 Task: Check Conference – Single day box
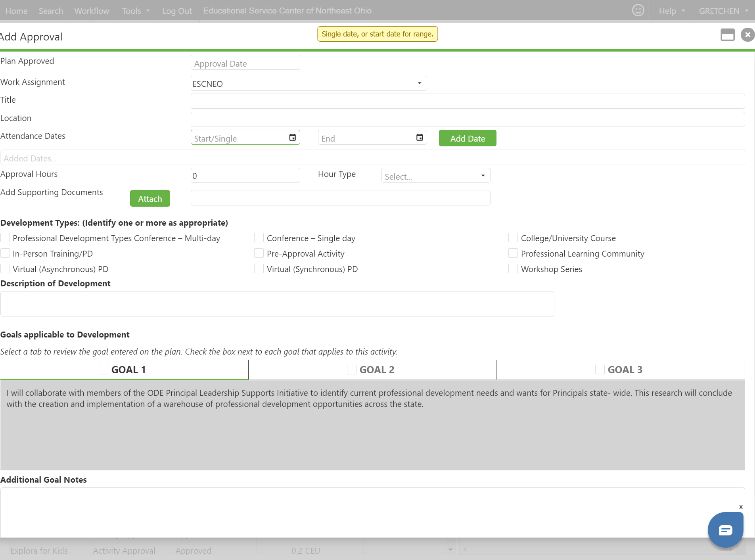pos(259,238)
